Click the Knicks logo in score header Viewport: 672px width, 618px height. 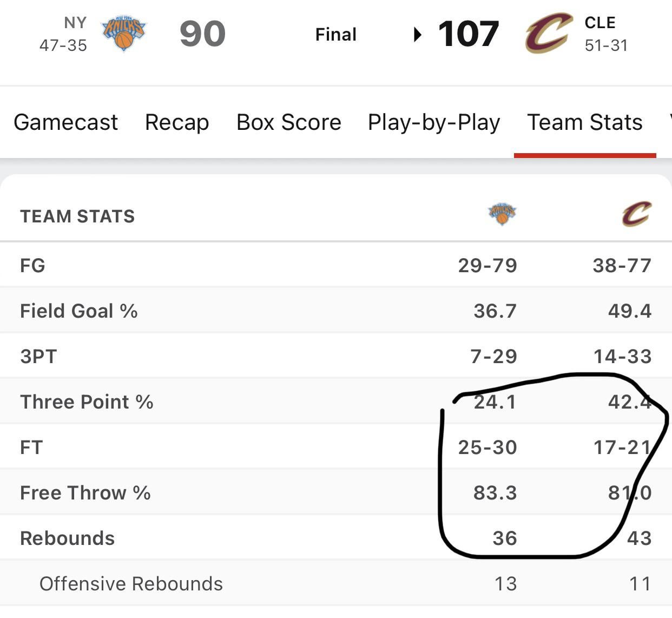[124, 34]
